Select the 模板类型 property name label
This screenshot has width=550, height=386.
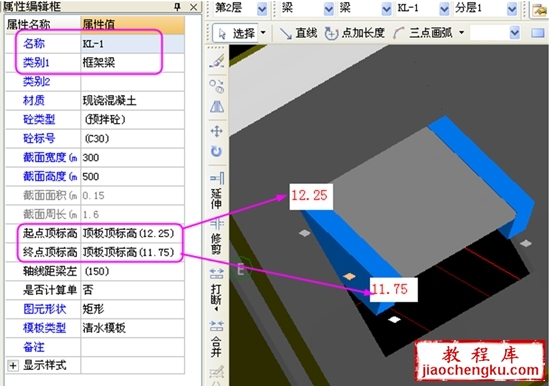[44, 328]
